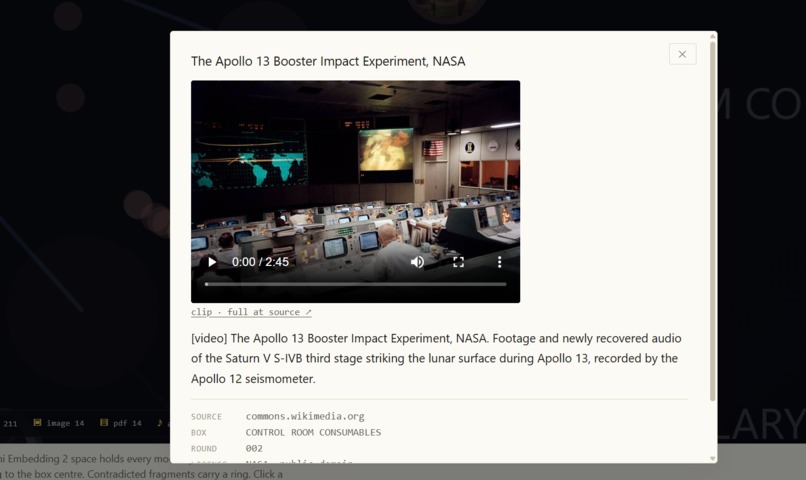The image size is (806, 480).
Task: Open the video in fullscreen
Action: tap(459, 262)
